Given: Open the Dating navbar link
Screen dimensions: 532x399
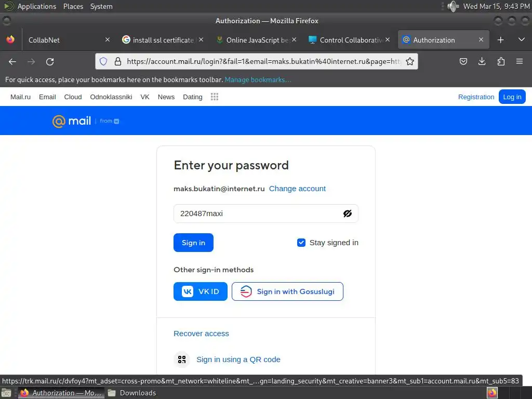Looking at the screenshot, I should click(192, 97).
